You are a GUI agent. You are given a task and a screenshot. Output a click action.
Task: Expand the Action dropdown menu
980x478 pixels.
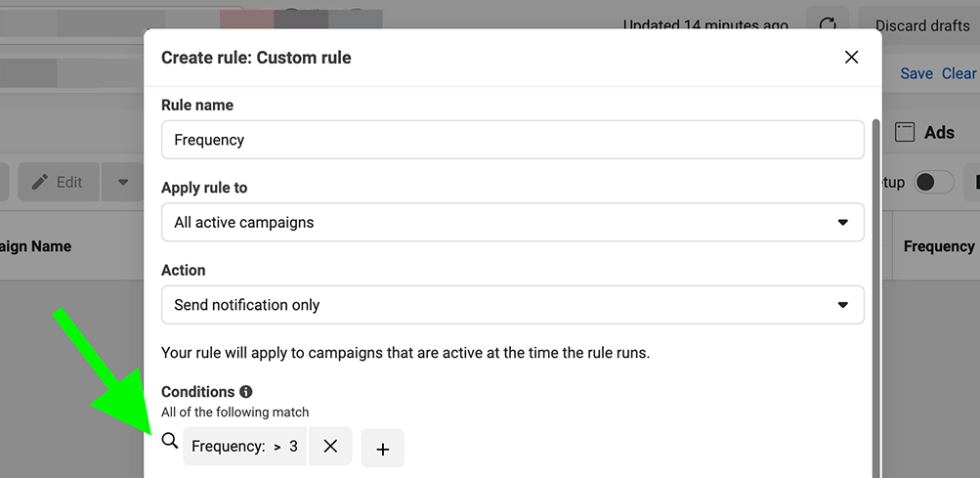point(512,305)
